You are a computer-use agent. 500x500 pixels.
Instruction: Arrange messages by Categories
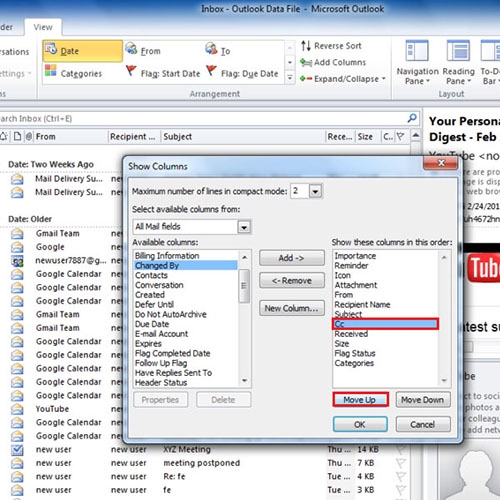(x=73, y=73)
